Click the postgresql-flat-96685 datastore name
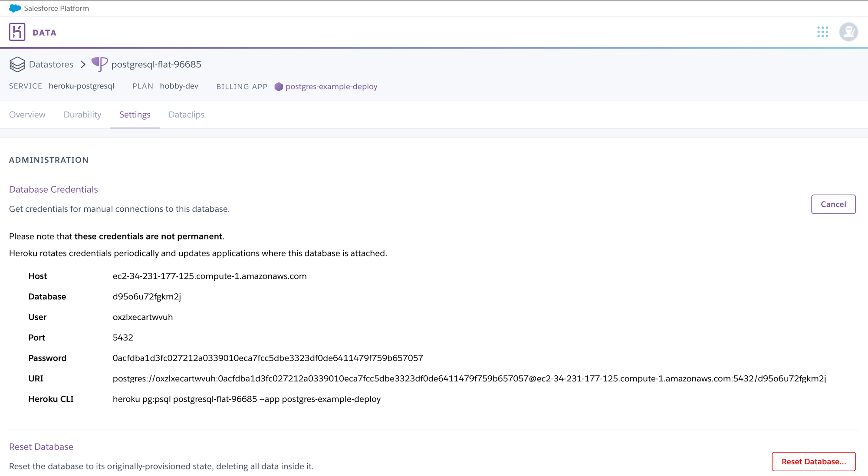 [156, 64]
